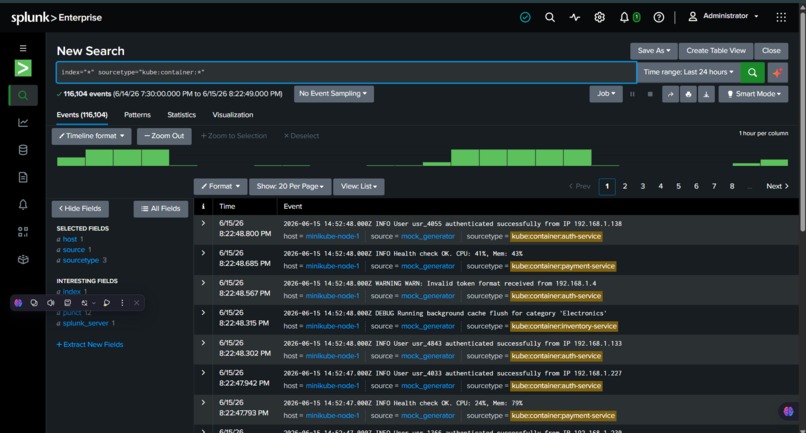
Task: Open the Timeline format dropdown
Action: [x=91, y=136]
